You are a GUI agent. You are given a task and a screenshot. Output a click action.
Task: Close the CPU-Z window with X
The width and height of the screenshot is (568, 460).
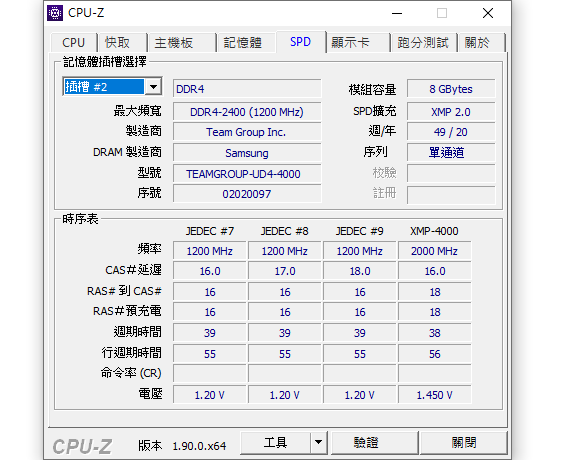(488, 13)
